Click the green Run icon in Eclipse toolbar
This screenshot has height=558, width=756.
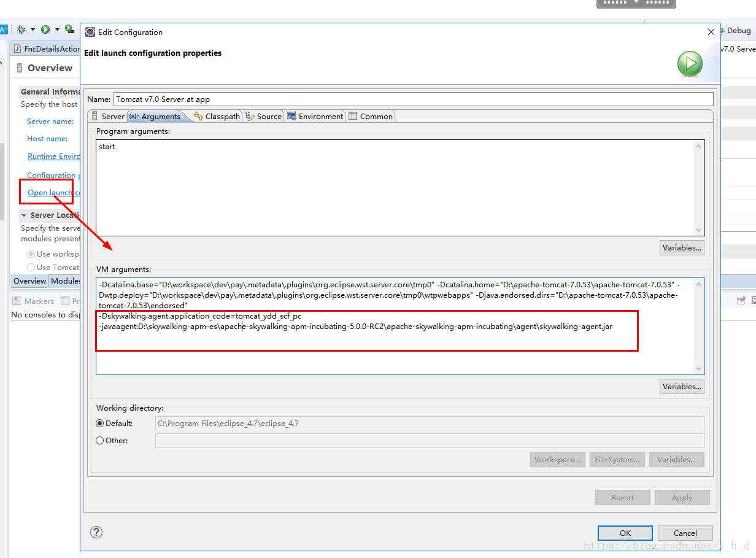pyautogui.click(x=45, y=29)
